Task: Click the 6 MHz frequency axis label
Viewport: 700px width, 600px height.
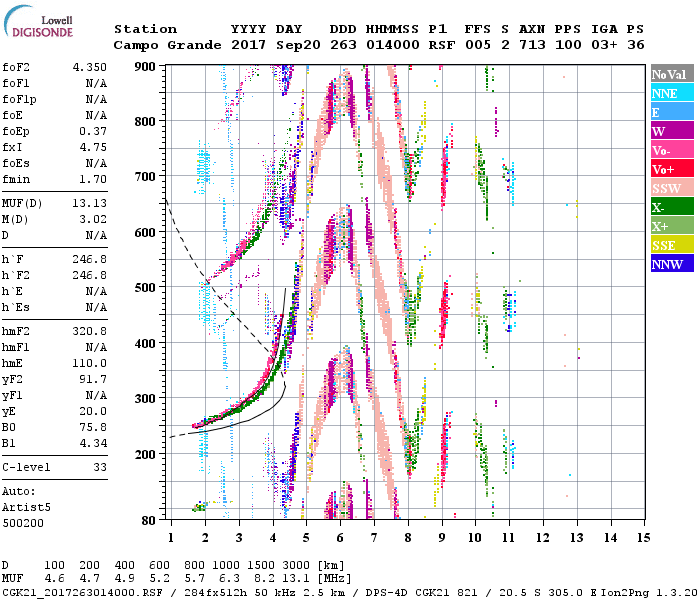Action: 340,538
